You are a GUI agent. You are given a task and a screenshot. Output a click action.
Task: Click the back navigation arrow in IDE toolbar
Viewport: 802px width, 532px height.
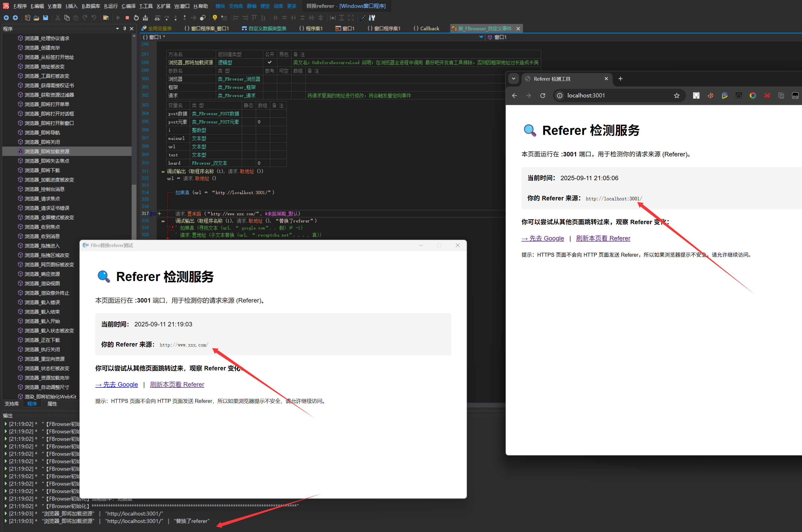pyautogui.click(x=6, y=18)
